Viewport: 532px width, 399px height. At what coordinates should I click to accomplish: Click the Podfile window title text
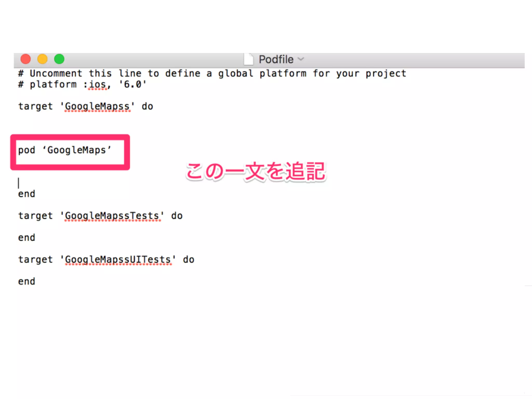coord(276,59)
